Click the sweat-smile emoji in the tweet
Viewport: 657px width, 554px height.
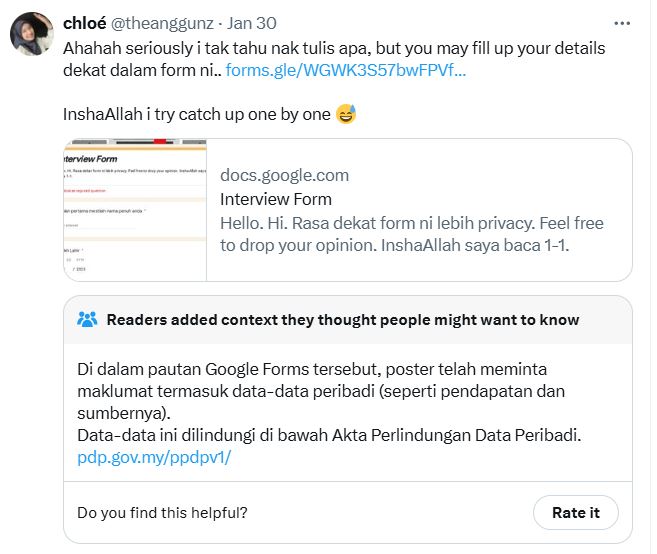point(346,114)
